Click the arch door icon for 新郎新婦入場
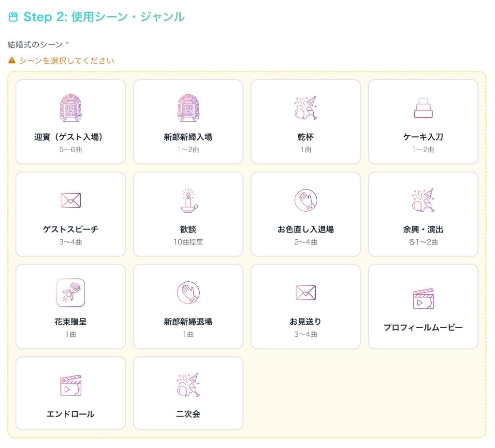This screenshot has width=495, height=448. (x=188, y=108)
